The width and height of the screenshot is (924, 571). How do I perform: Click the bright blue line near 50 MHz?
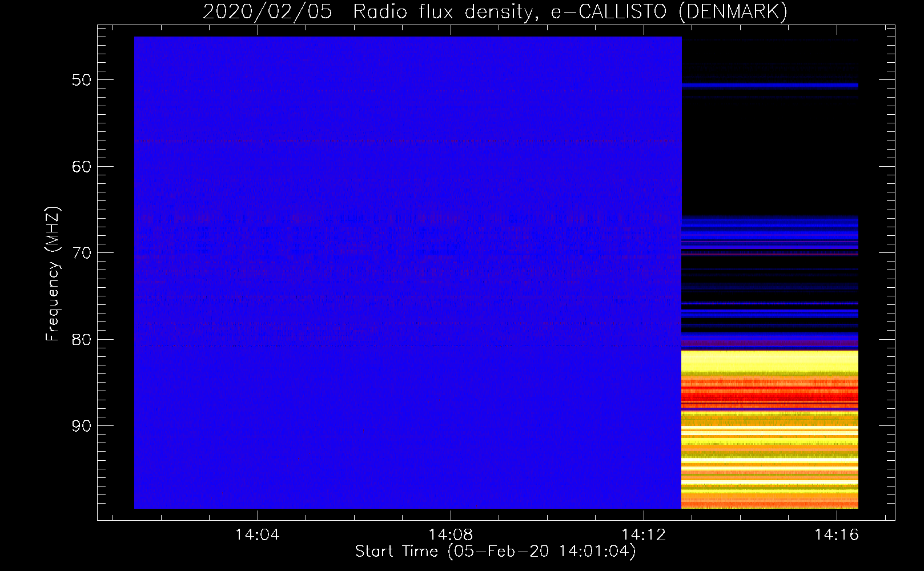[770, 85]
